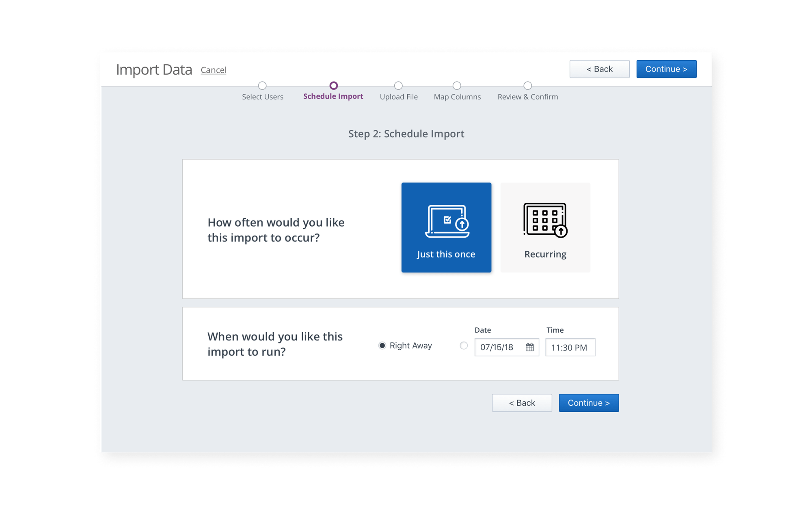Click the Upload File step circle
This screenshot has height=515, width=812.
398,86
